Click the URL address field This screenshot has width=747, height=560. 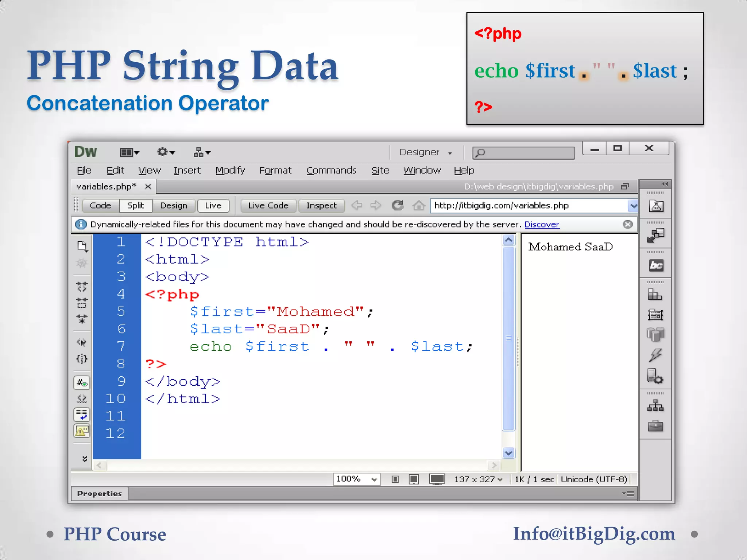[x=529, y=206]
